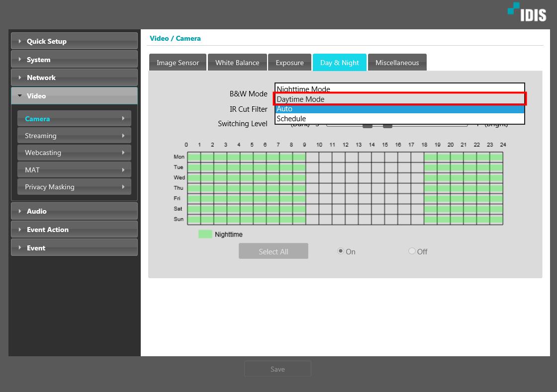Toggle Thursday hour 18 schedule cell
The width and height of the screenshot is (557, 392).
(431, 188)
